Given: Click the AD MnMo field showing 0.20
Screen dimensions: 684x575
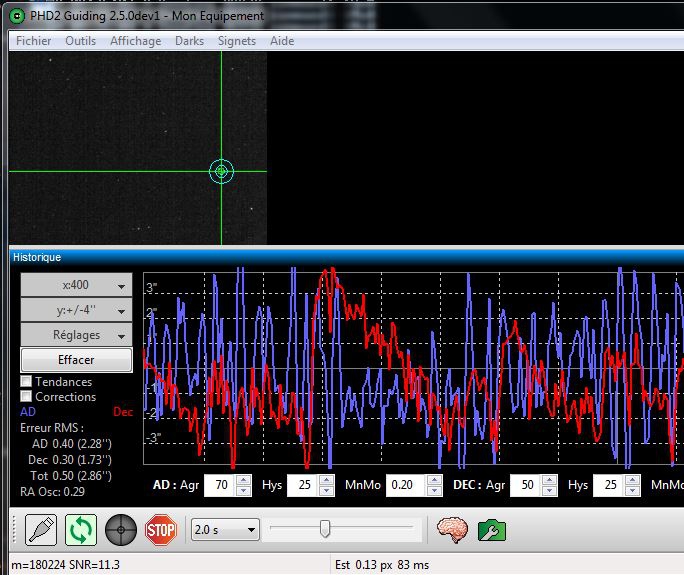Looking at the screenshot, I should [407, 485].
